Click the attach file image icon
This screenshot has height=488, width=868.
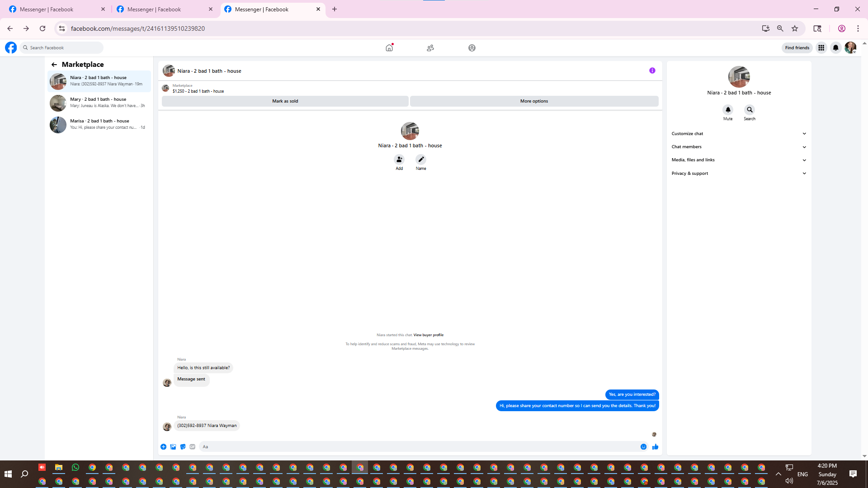pyautogui.click(x=173, y=447)
